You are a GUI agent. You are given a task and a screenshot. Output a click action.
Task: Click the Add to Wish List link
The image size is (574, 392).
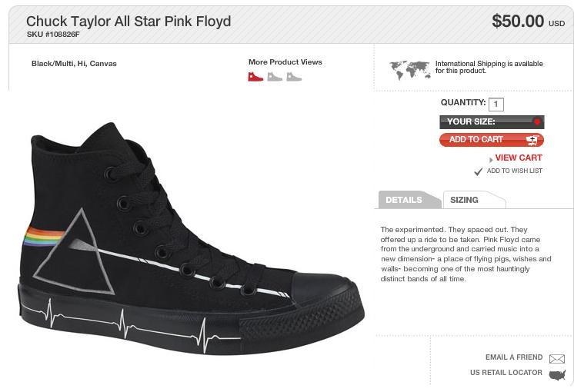point(514,171)
